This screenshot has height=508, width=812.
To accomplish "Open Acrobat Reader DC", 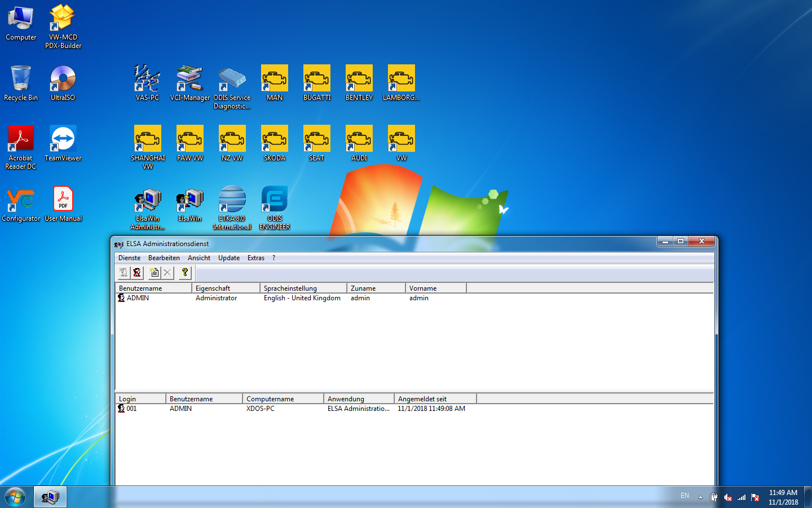I will click(x=21, y=147).
